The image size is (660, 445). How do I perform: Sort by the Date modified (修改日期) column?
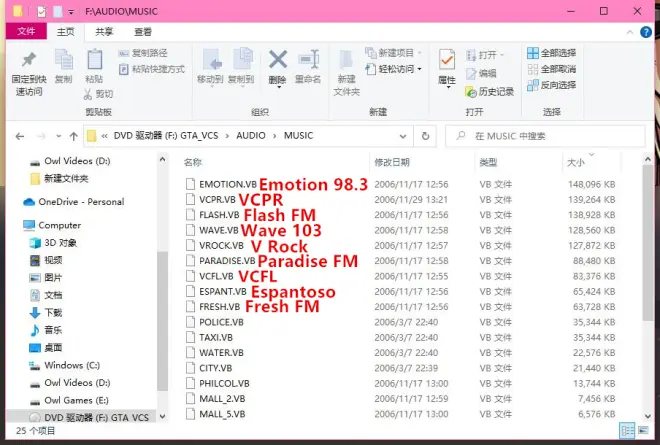pos(391,162)
